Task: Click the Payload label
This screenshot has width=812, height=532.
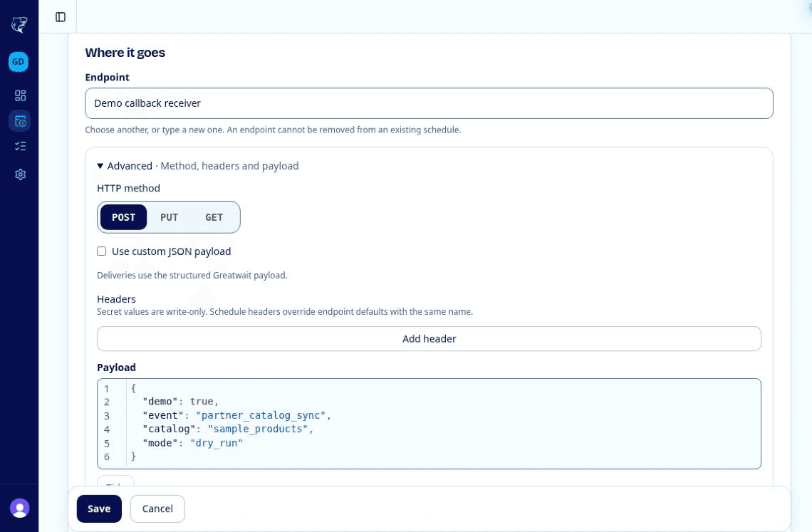Action: point(117,367)
